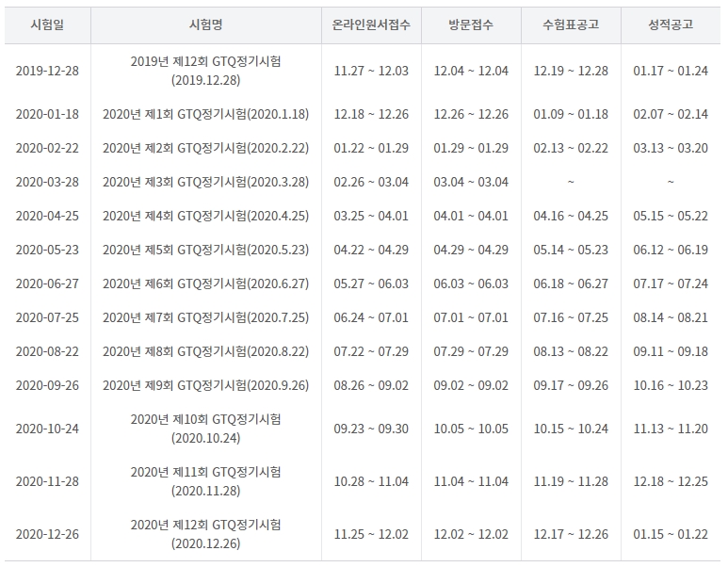The height and width of the screenshot is (567, 728).
Task: Click 2020년 제7회 GTQ정기시험 exam name
Action: tap(205, 317)
